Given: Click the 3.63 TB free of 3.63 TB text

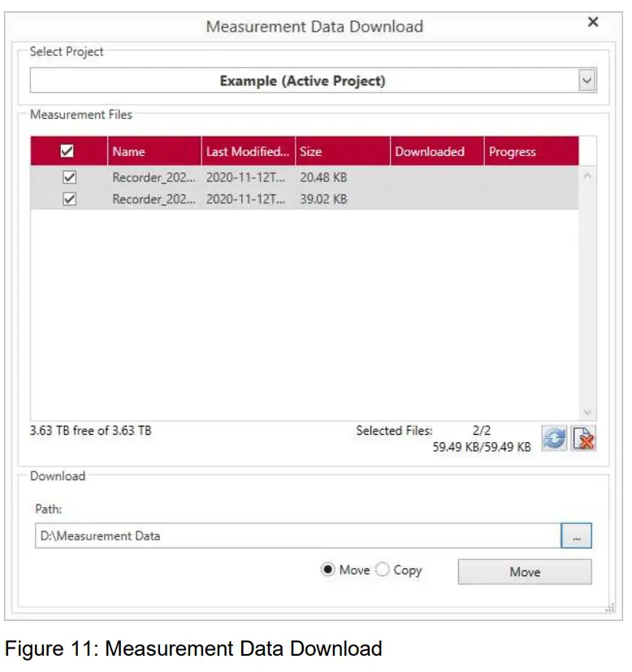Looking at the screenshot, I should (x=91, y=431).
